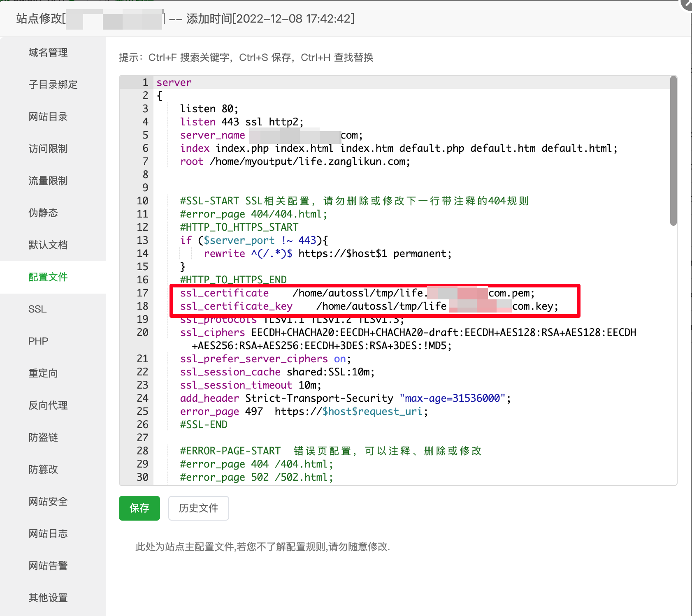Screen dimensions: 692x616
Task: Click line number 13 in gutter
Action: point(142,241)
